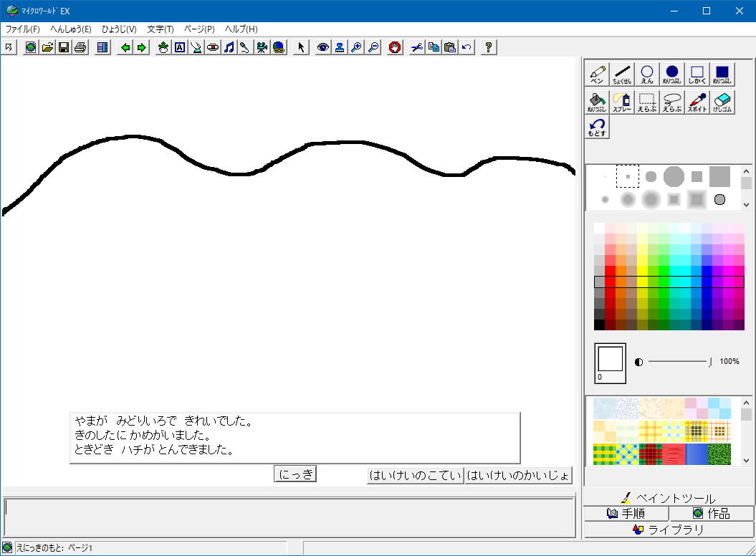This screenshot has height=556, width=756.
Task: Go to next page with green right arrow
Action: coord(142,47)
